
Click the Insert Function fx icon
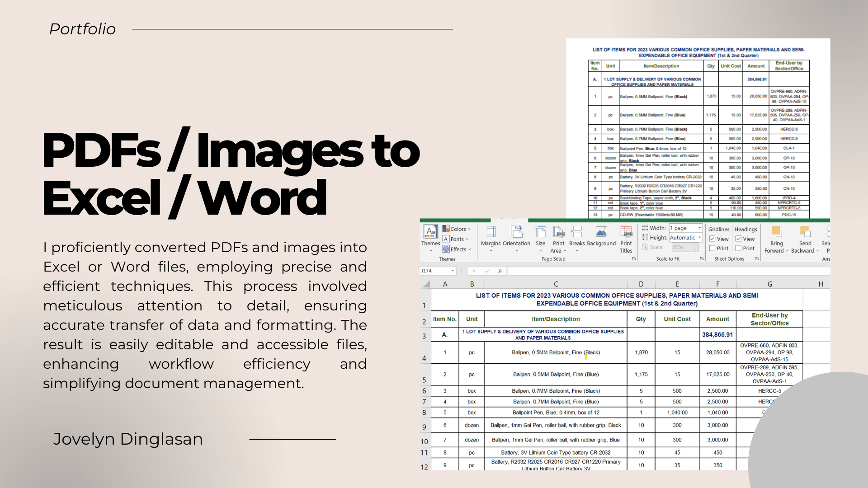(x=500, y=271)
